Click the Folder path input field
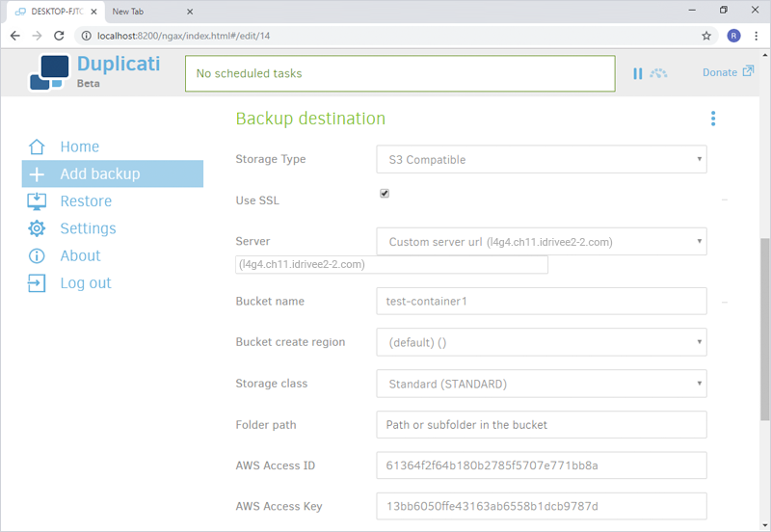The height and width of the screenshot is (532, 771). click(542, 425)
